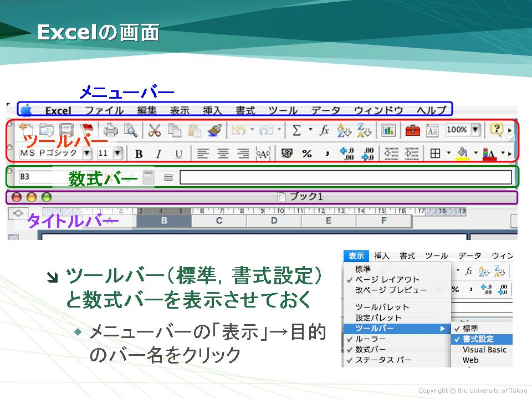Select column C header
The width and height of the screenshot is (532, 399).
(219, 221)
